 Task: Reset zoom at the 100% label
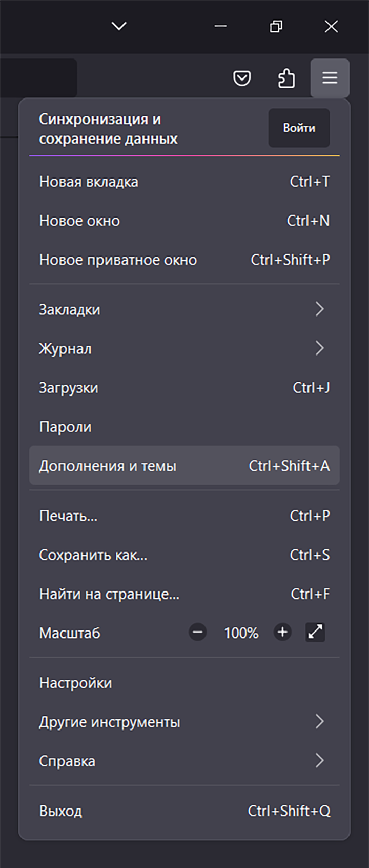tap(241, 633)
